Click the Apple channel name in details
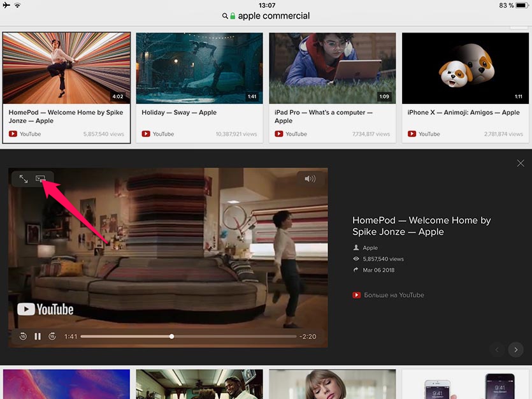The image size is (532, 399). point(370,248)
